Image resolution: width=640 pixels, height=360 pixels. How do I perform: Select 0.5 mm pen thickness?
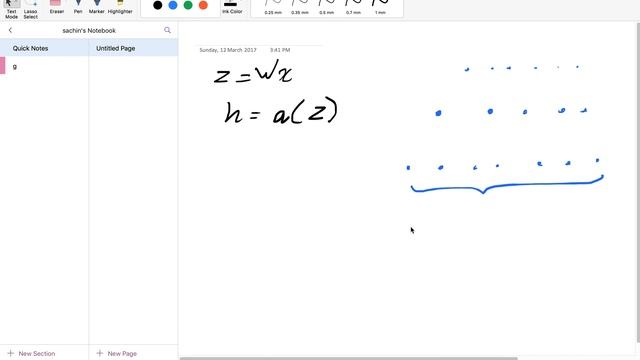click(327, 8)
